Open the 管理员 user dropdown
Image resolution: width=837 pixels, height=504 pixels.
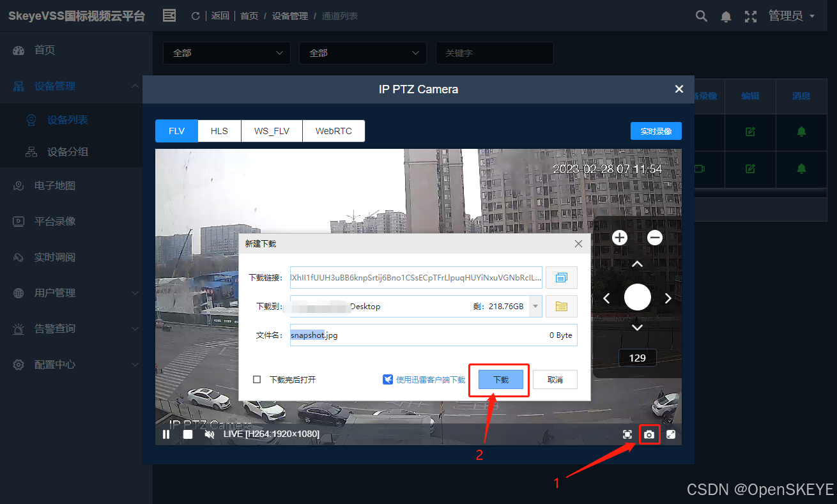pyautogui.click(x=792, y=16)
